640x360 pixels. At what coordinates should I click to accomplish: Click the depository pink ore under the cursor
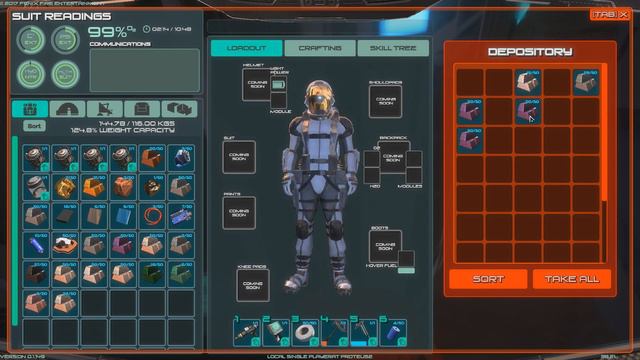point(528,111)
